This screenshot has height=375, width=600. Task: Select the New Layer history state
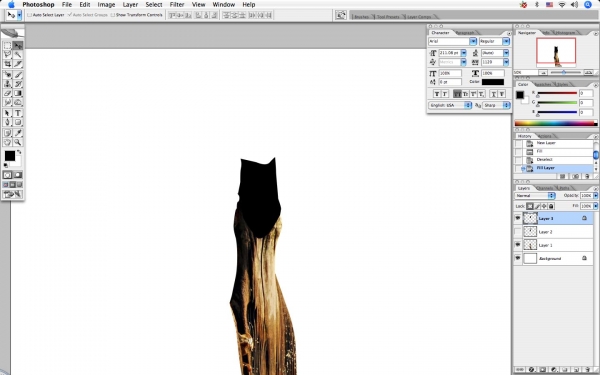click(557, 143)
